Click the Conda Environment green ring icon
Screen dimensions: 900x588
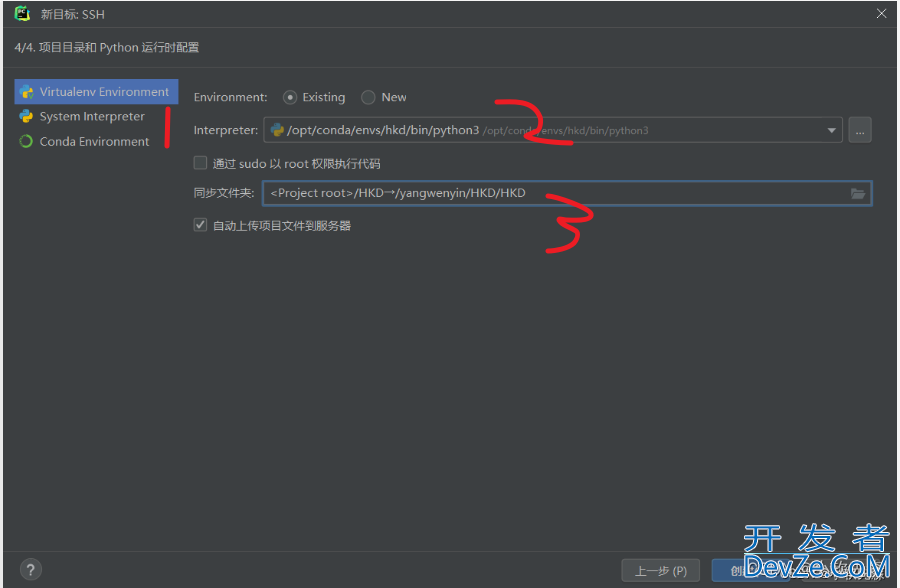tap(26, 141)
